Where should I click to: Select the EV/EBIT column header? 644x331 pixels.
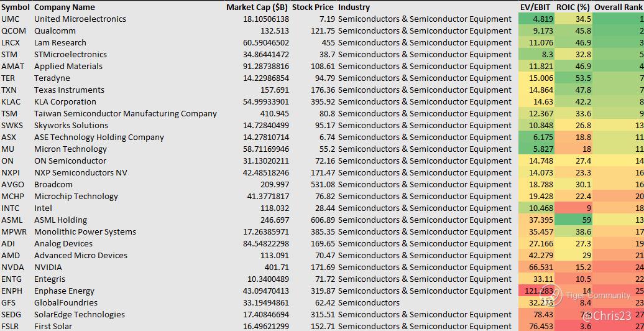tap(536, 7)
